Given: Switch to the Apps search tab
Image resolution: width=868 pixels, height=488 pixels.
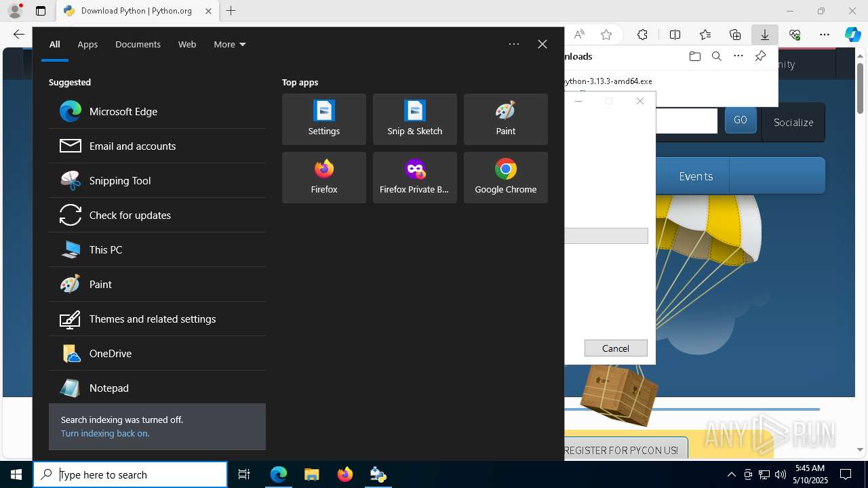Looking at the screenshot, I should [87, 44].
